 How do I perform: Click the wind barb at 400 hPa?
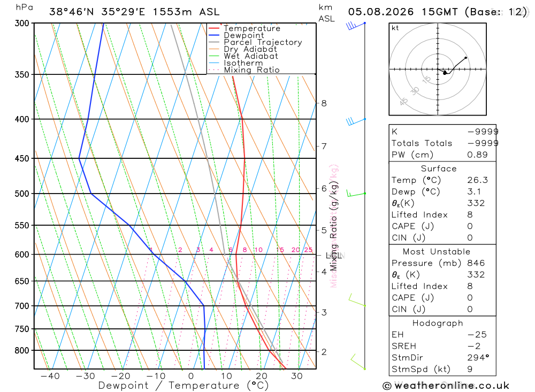356,121
